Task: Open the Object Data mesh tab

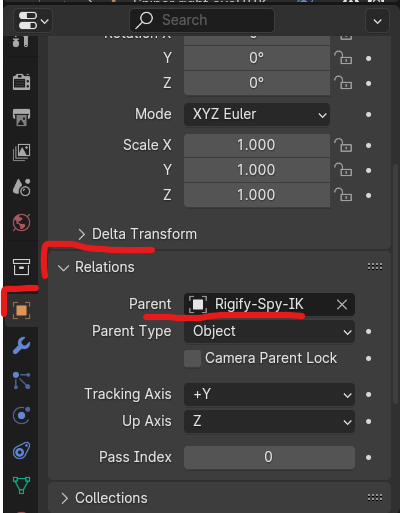Action: 22,485
